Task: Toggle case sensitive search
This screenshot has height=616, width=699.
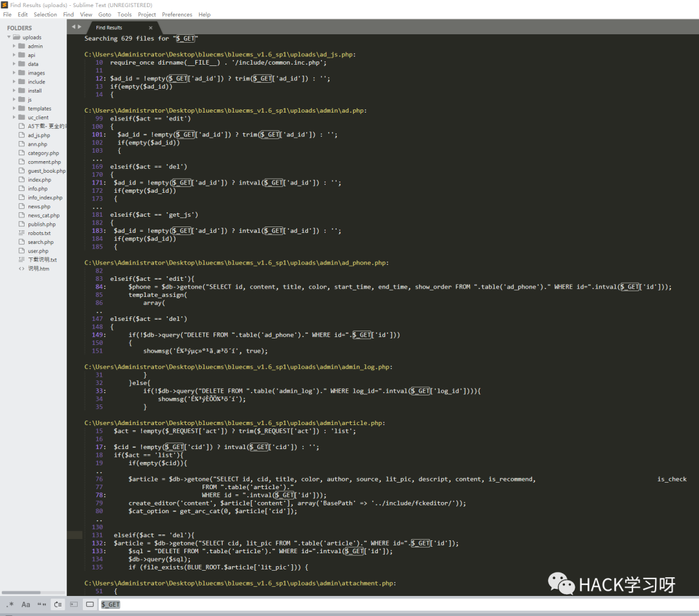Action: (26, 604)
